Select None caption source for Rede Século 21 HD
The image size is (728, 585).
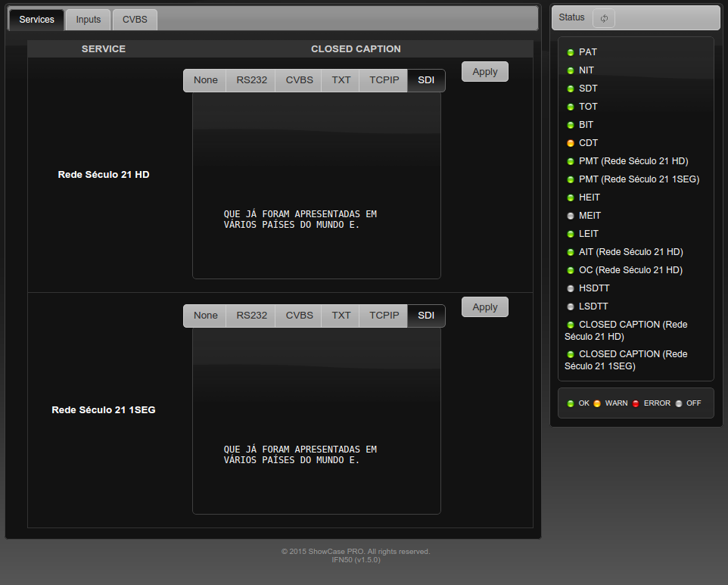(x=205, y=80)
